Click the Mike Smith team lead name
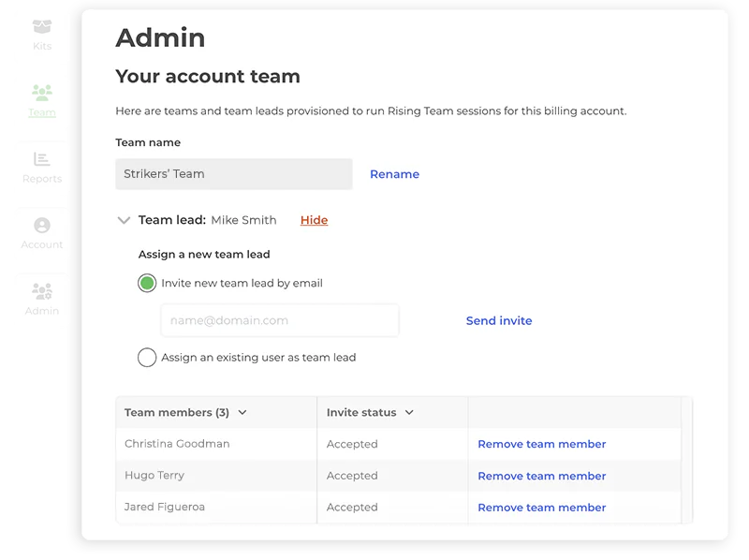 (243, 220)
